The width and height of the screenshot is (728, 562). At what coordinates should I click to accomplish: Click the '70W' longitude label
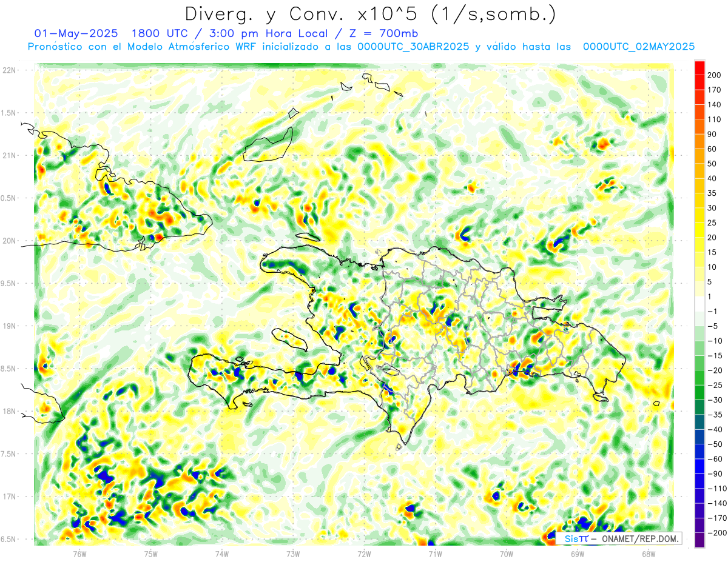point(506,554)
